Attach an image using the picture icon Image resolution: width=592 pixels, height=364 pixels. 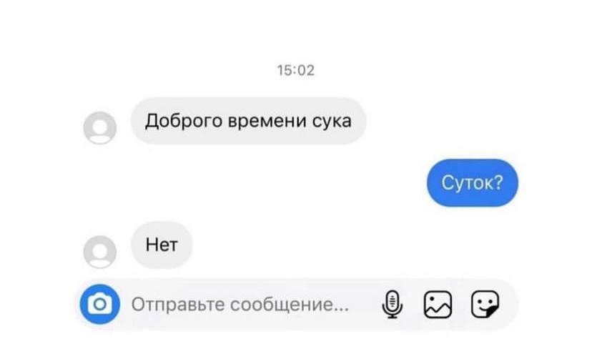[x=438, y=305]
